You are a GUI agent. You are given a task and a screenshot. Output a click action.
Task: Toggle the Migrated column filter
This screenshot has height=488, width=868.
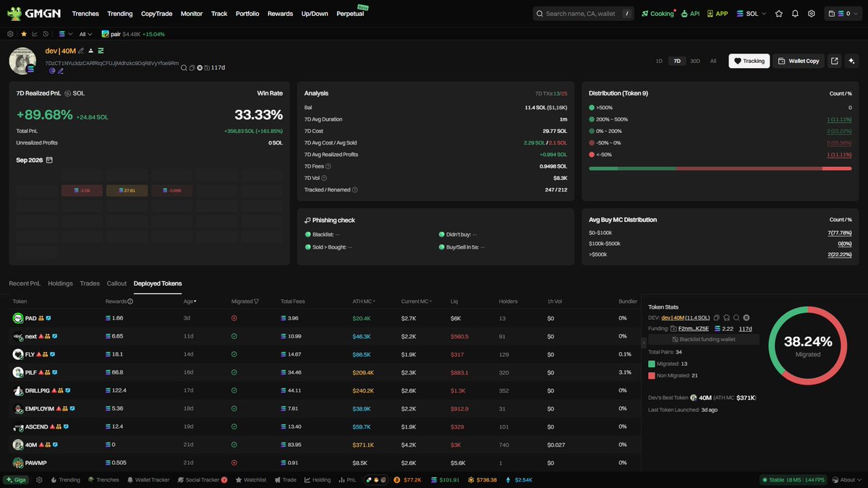256,301
